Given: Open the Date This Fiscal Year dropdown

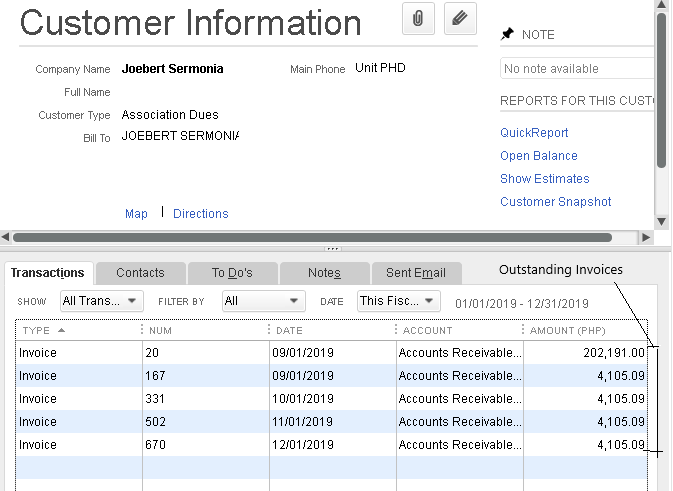Looking at the screenshot, I should coord(399,301).
